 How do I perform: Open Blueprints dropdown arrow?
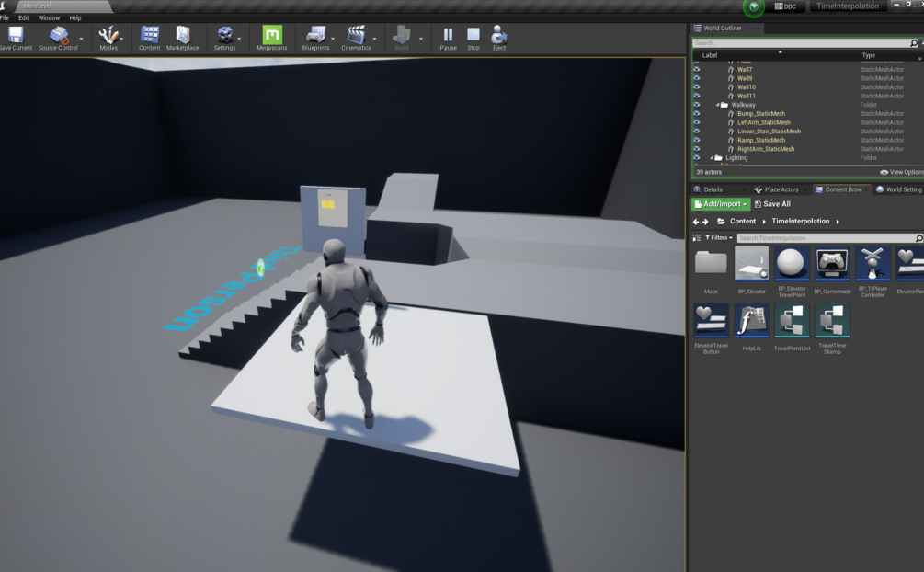(x=332, y=39)
